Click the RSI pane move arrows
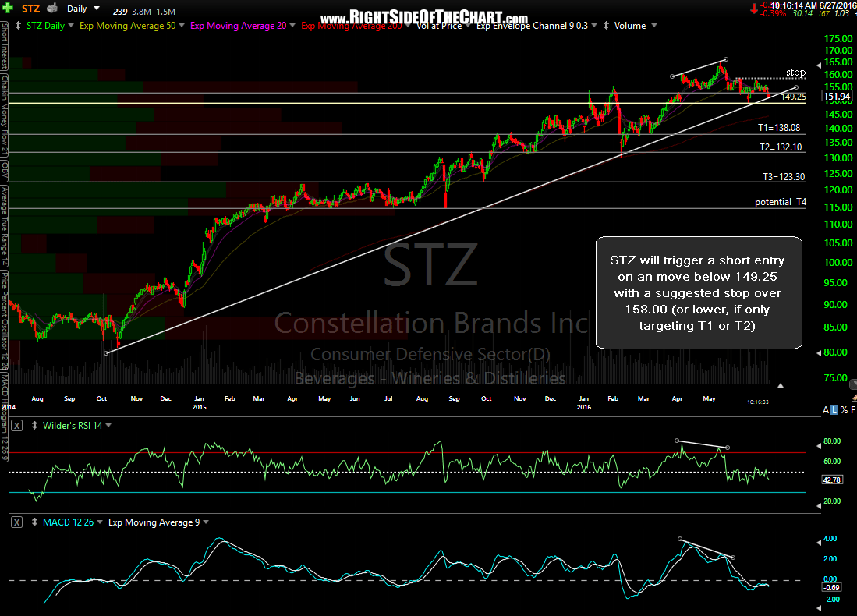Screen dimensions: 857x616 [x=34, y=425]
